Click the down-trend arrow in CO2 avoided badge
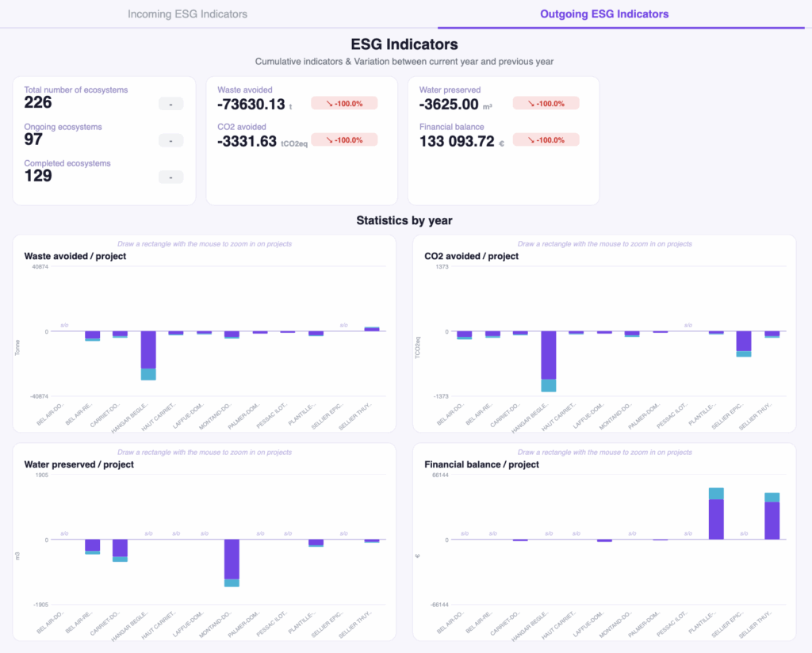The width and height of the screenshot is (812, 653). point(319,139)
